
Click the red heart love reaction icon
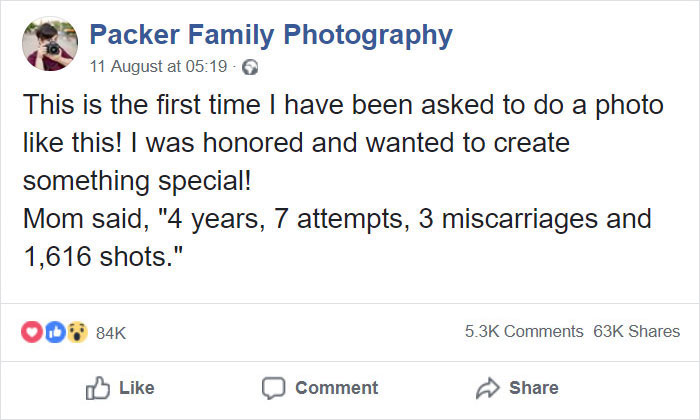pyautogui.click(x=31, y=331)
